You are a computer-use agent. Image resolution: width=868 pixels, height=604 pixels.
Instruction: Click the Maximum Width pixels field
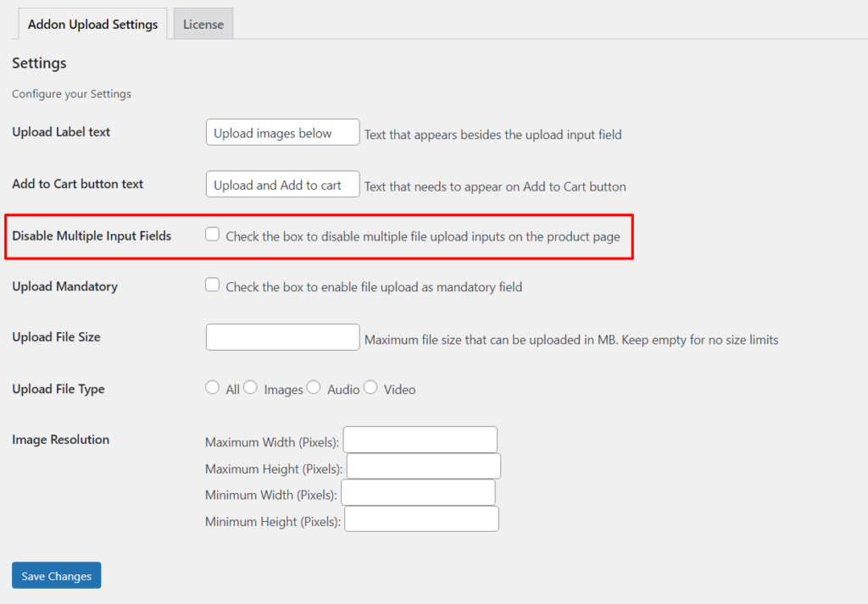[420, 440]
